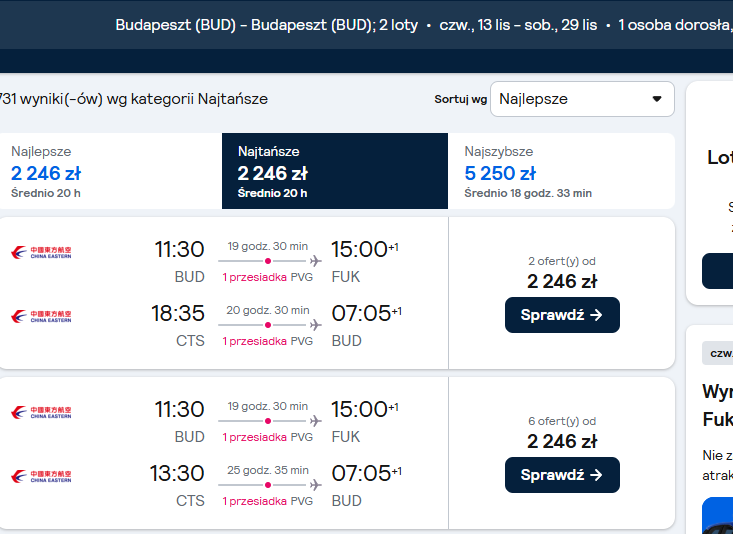The image size is (733, 534).
Task: Click pink stopover dot on 25 godz. 35 min line
Action: [268, 485]
